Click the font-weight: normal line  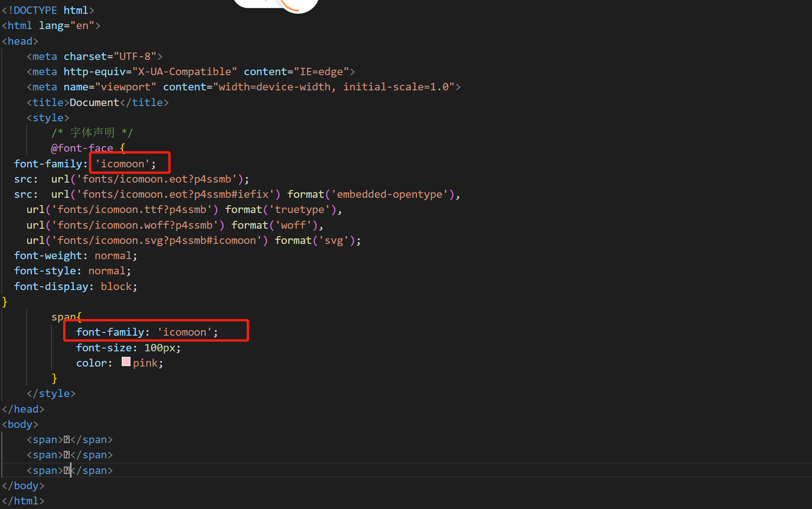(x=76, y=255)
